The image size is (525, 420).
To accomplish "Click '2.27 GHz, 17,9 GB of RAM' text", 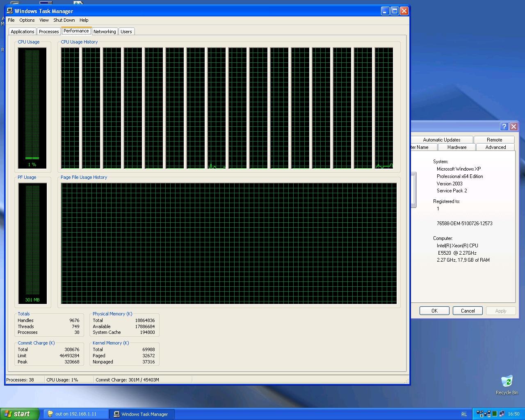I will (463, 260).
